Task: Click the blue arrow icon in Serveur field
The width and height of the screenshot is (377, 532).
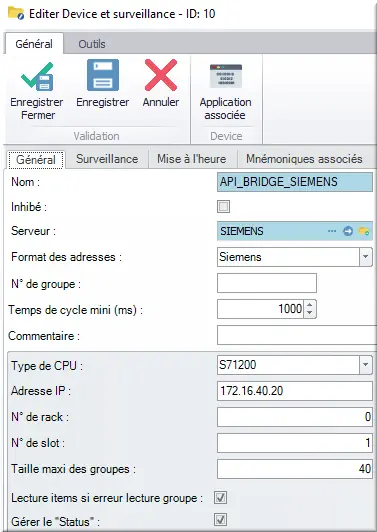Action: (348, 231)
